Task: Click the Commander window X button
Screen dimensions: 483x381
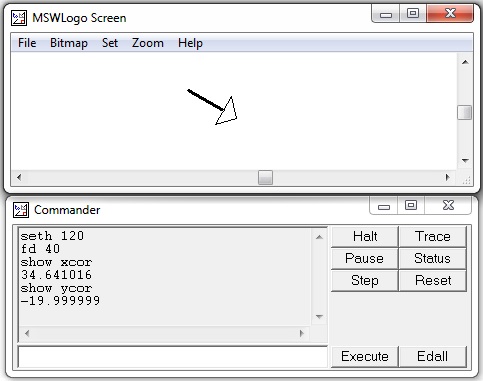Action: click(448, 205)
